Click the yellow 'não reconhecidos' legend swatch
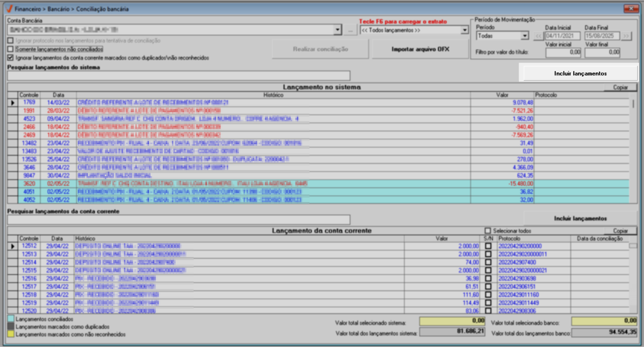Viewport: 644px width, 347px height. pos(11,334)
